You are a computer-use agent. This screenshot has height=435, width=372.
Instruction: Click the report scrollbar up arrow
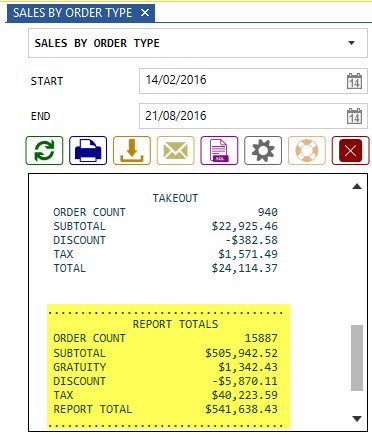click(x=357, y=186)
